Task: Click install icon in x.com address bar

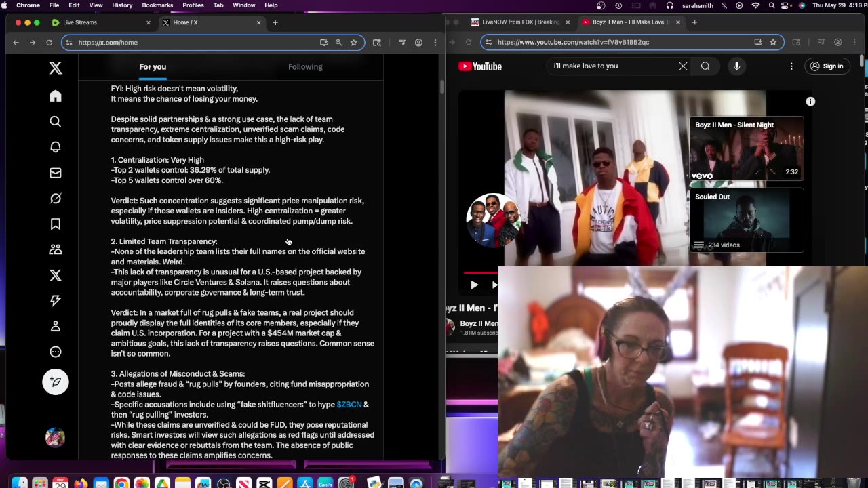Action: 323,42
